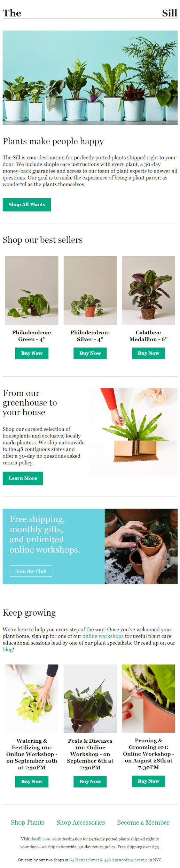Go to Shop Plants in footer
This screenshot has height=868, width=180.
(28, 822)
